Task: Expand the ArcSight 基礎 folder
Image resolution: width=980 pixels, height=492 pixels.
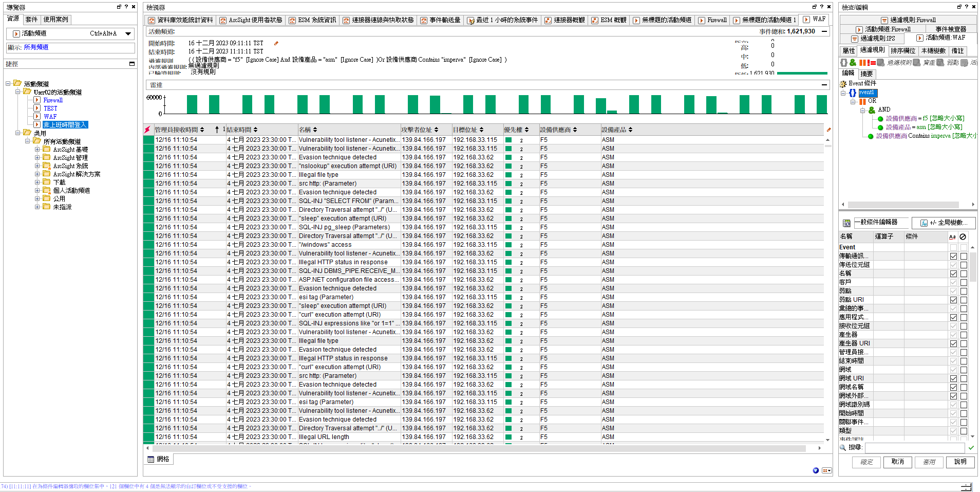Action: coord(37,150)
